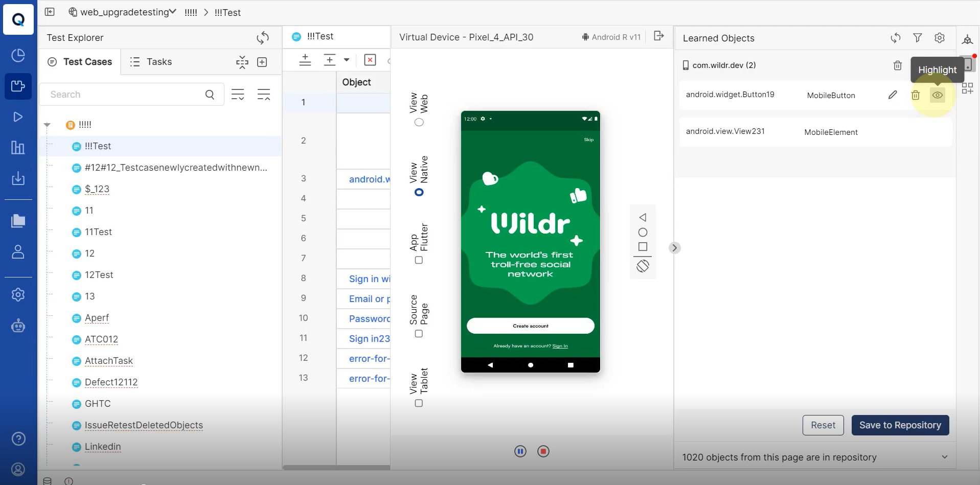
Task: Delete the android.widget.Button19 object
Action: click(x=916, y=95)
